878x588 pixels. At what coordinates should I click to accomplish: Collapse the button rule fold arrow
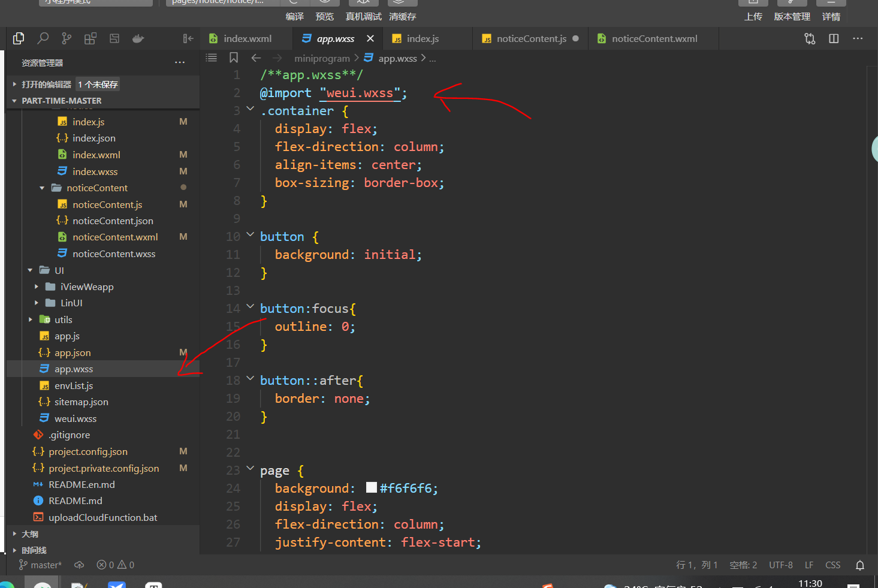pyautogui.click(x=251, y=235)
